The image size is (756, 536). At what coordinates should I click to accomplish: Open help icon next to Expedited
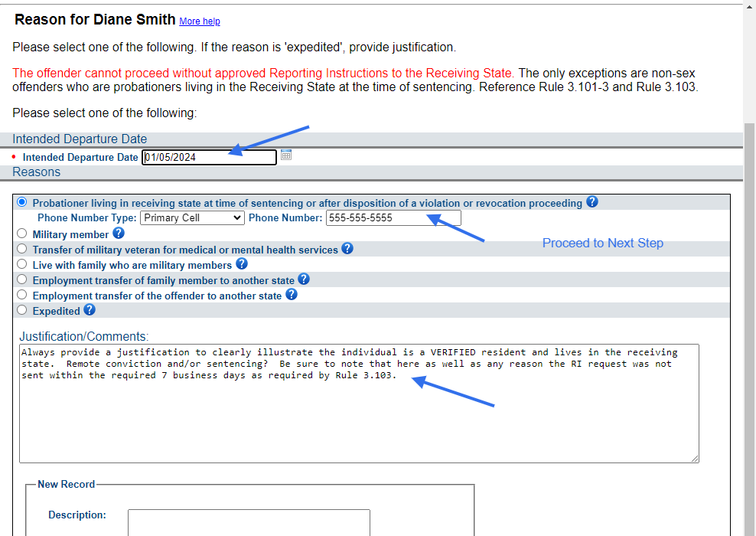coord(90,310)
